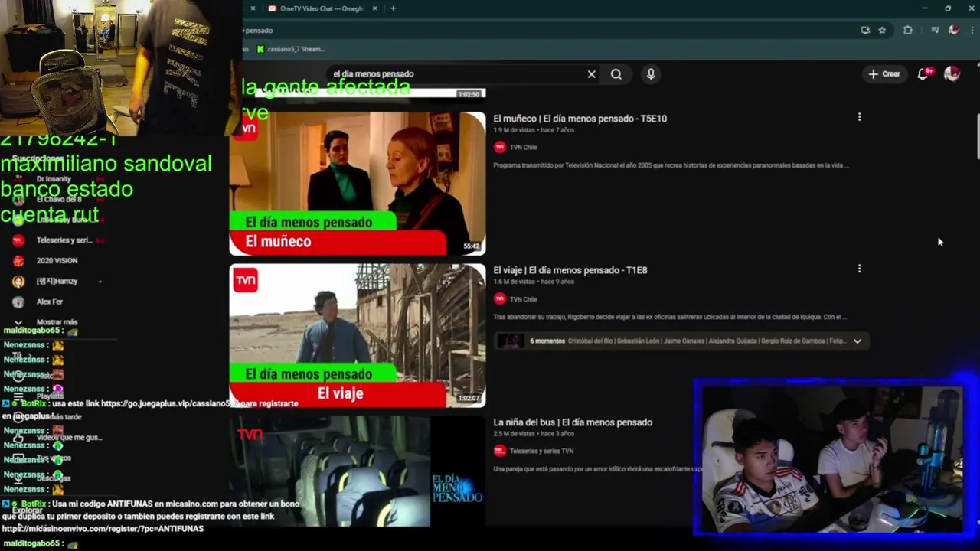Open YouTube account avatar menu
The image size is (980, 551).
952,73
